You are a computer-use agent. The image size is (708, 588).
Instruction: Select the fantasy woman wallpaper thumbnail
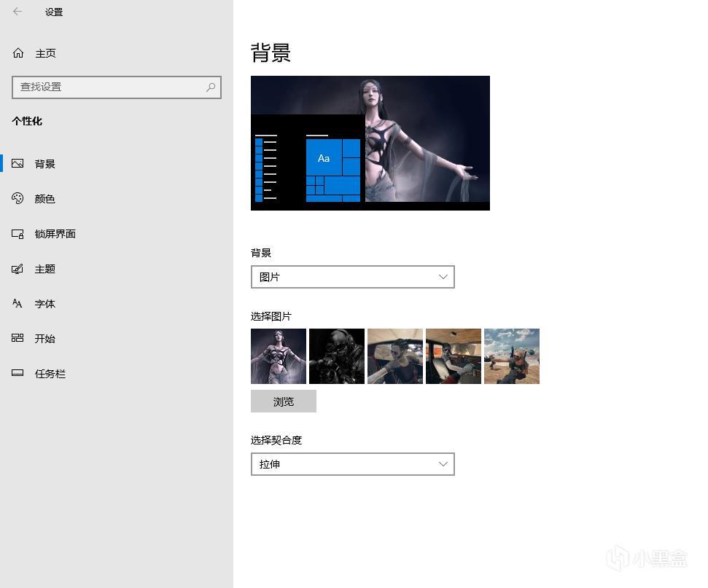coord(279,356)
